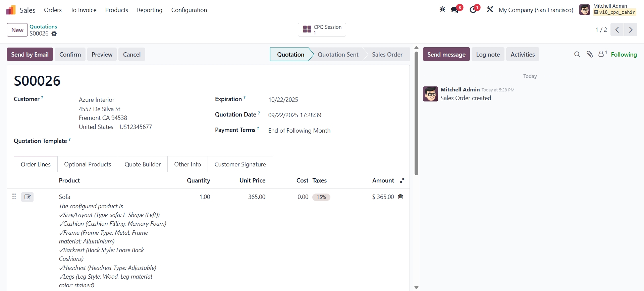This screenshot has height=291, width=644.
Task: Toggle the Following subscription button
Action: tap(624, 55)
